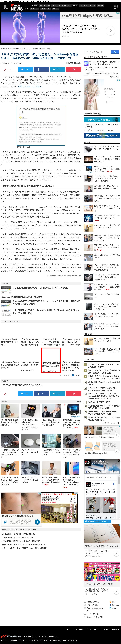The height and width of the screenshot is (644, 121).
Task: Save with top Pocket button
Action: pyautogui.click(x=73, y=69)
